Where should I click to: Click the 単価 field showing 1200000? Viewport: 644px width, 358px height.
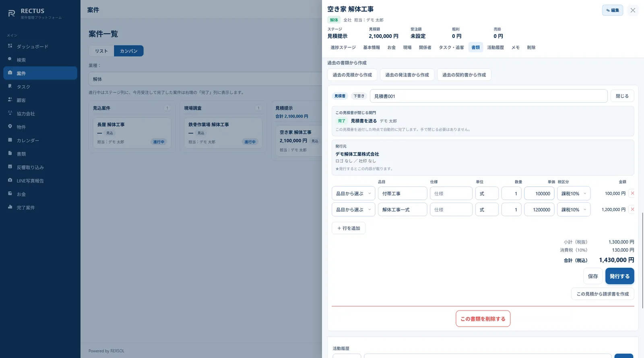pyautogui.click(x=539, y=209)
